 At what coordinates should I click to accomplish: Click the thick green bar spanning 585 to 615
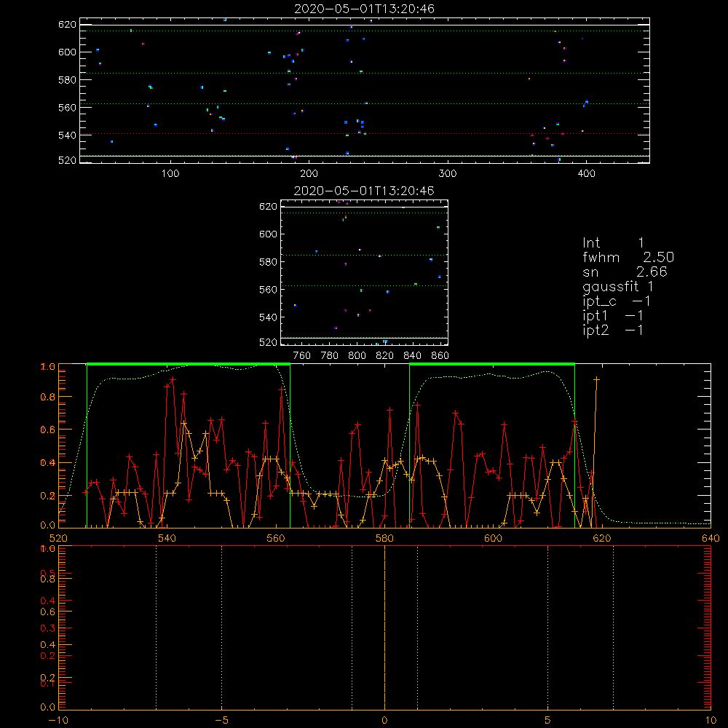(492, 364)
